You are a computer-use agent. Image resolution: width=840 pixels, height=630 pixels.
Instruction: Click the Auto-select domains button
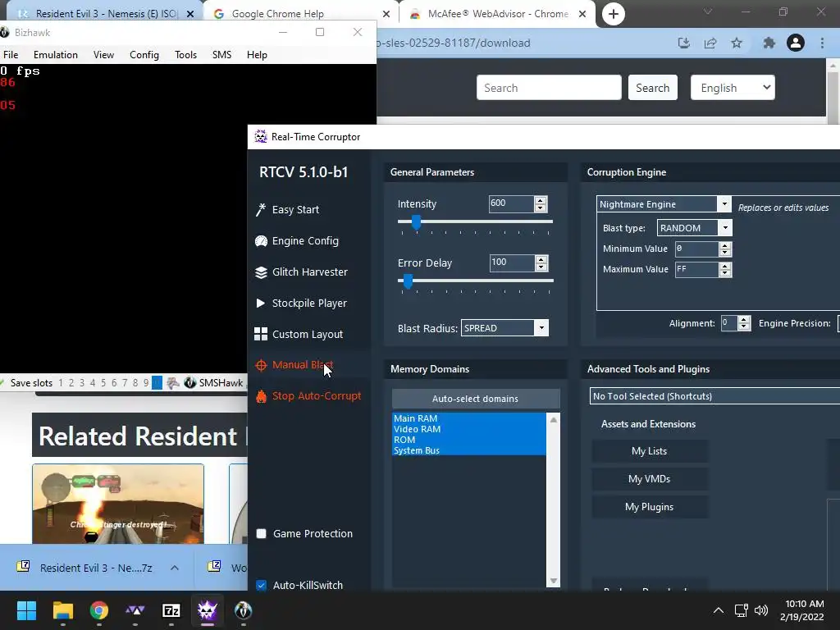[476, 399]
